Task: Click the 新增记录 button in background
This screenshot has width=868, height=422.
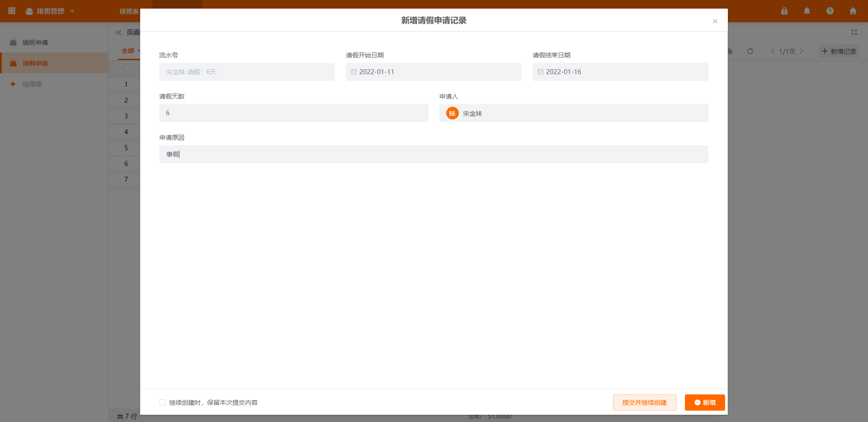Action: (x=839, y=52)
